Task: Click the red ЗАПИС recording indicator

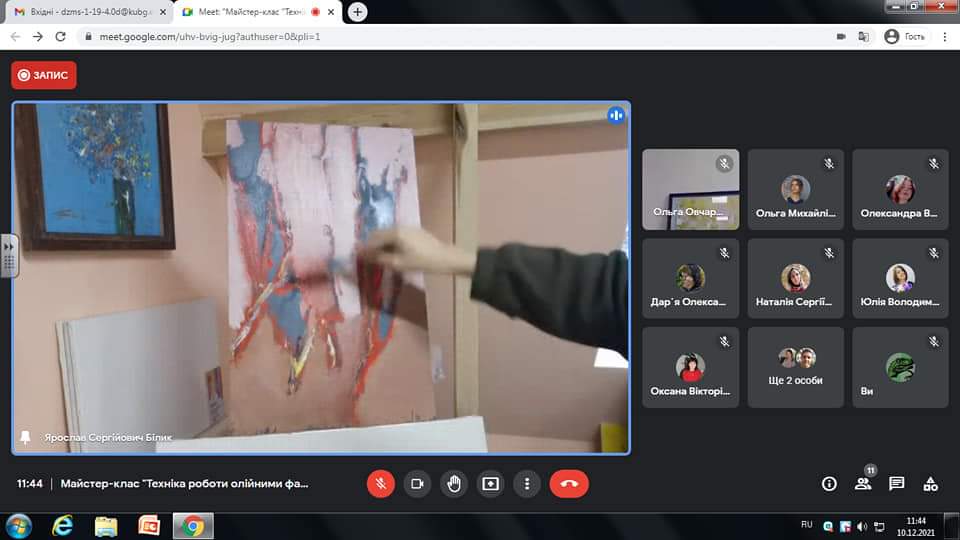Action: [x=43, y=75]
